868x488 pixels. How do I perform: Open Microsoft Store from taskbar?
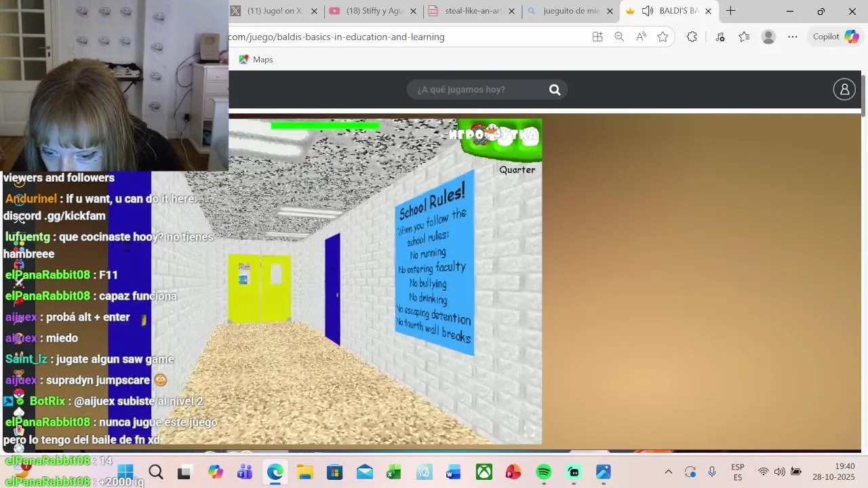[x=334, y=472]
